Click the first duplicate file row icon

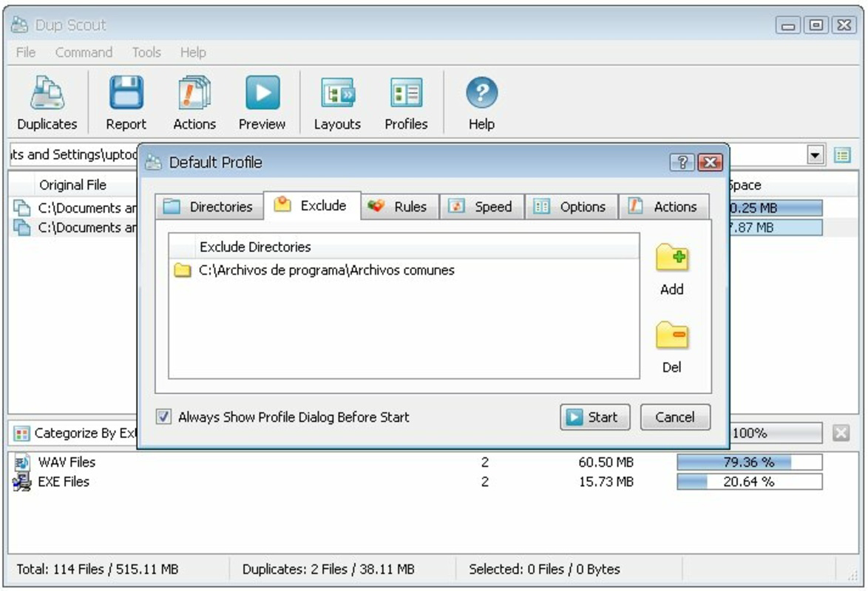[x=21, y=208]
